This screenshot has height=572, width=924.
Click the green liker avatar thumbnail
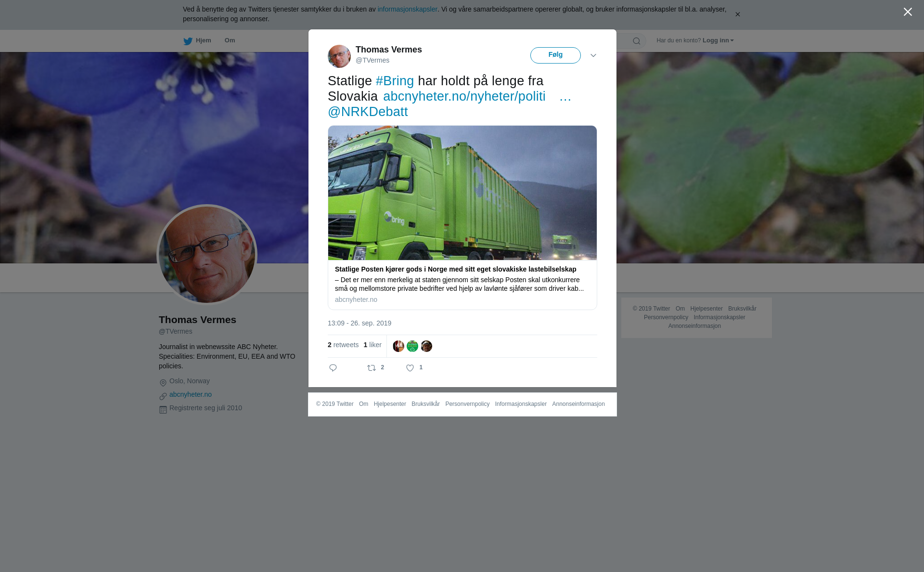coord(412,346)
